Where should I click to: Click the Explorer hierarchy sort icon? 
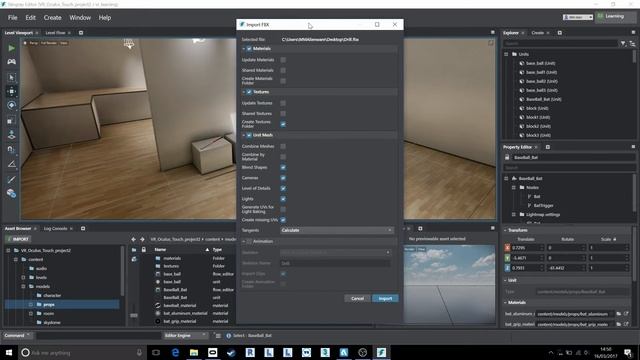coord(632,43)
